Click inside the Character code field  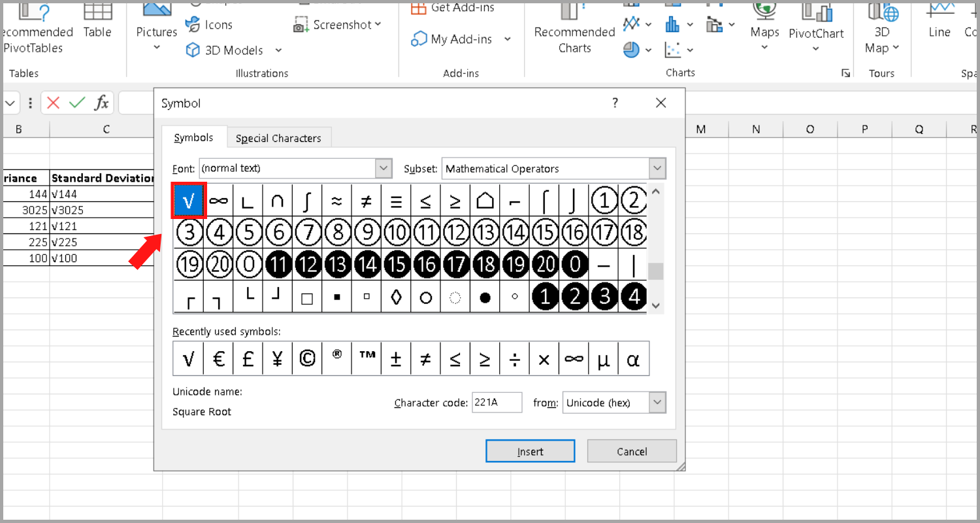(x=497, y=402)
